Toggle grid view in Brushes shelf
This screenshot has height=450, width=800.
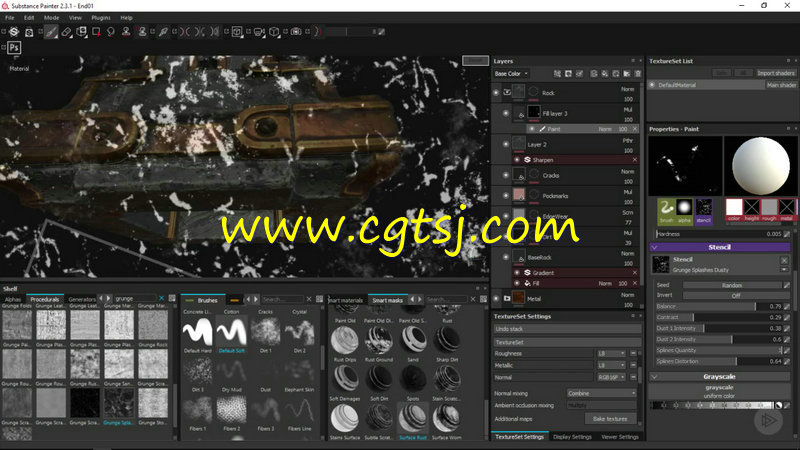tap(319, 299)
